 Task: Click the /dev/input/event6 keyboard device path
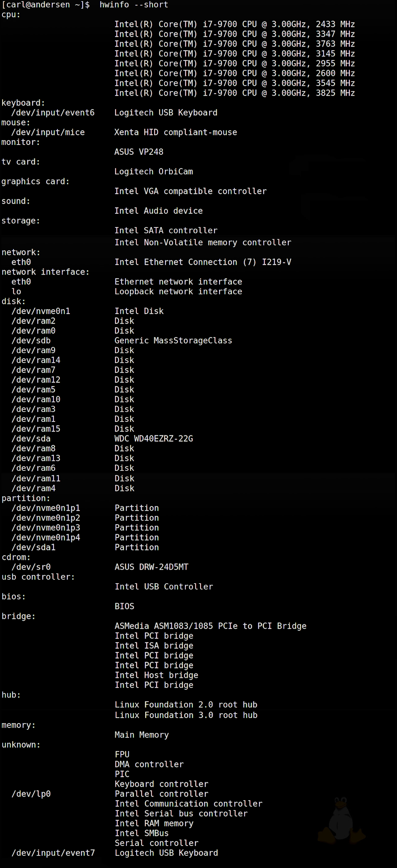pyautogui.click(x=53, y=112)
